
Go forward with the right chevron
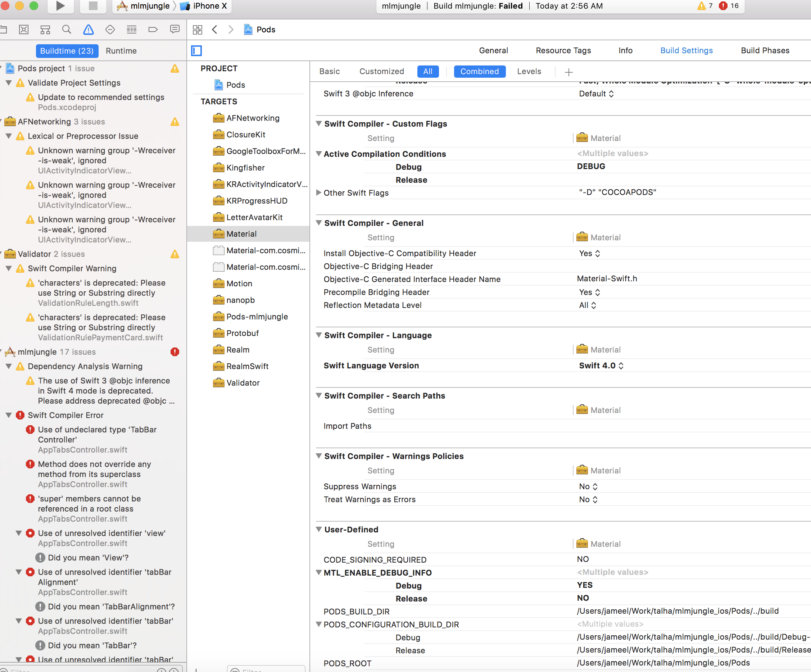click(x=231, y=30)
